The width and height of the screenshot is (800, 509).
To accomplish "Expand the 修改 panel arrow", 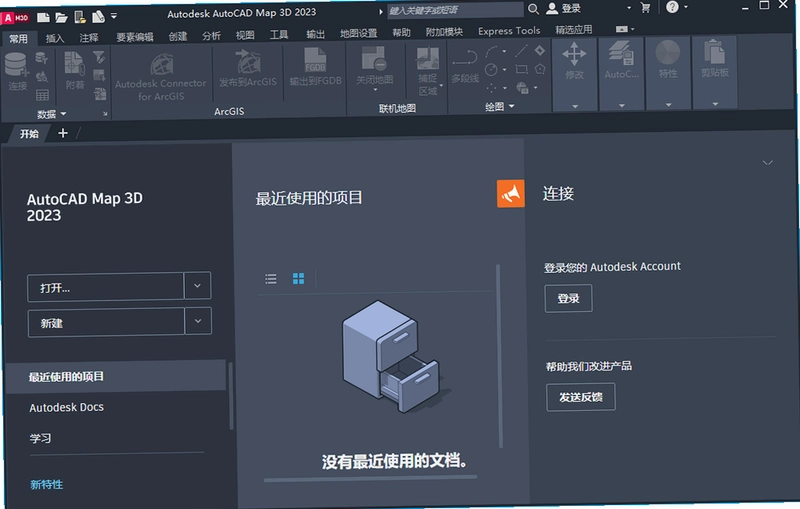I will 575,106.
